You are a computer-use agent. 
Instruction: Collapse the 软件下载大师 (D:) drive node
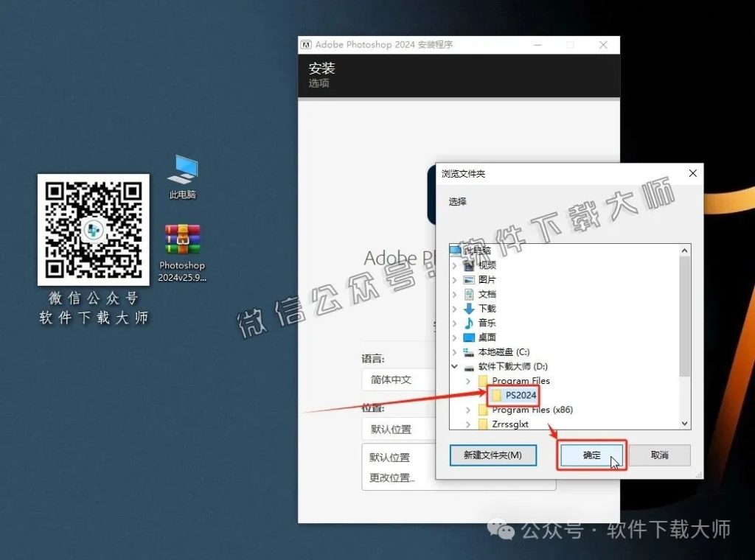456,366
